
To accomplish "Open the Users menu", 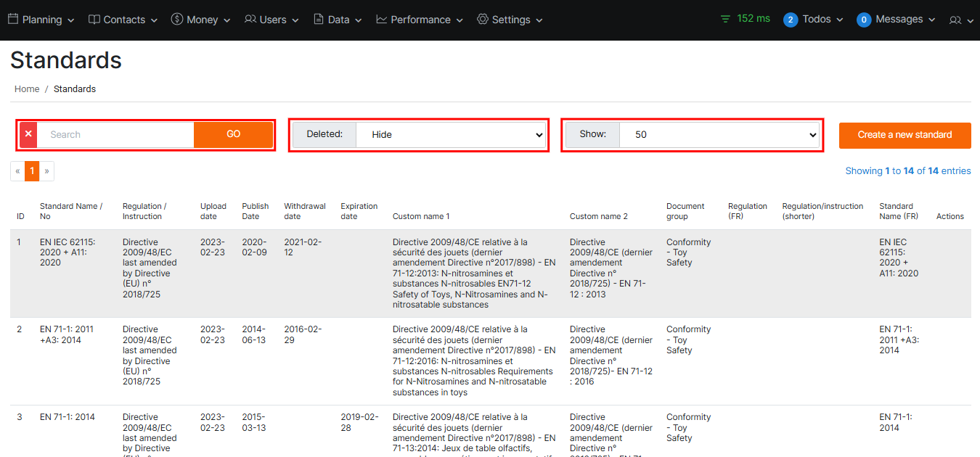I will (x=271, y=20).
